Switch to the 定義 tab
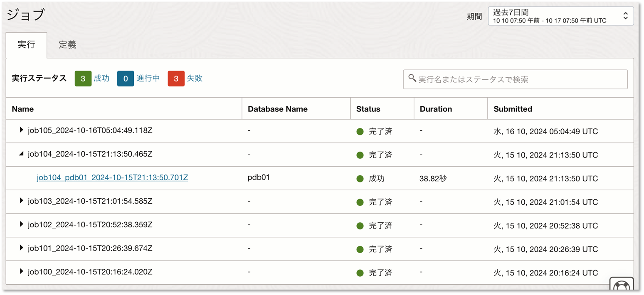The width and height of the screenshot is (644, 295). [67, 45]
